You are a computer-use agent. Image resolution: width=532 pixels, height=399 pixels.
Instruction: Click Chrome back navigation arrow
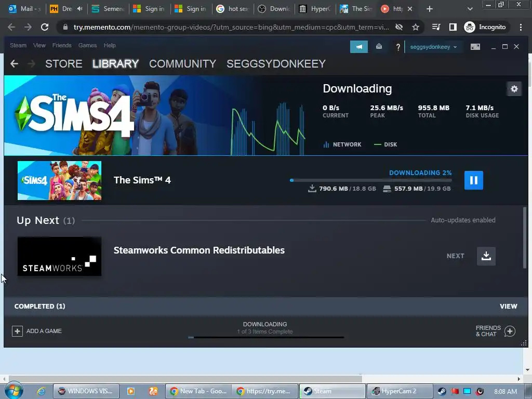(x=11, y=27)
